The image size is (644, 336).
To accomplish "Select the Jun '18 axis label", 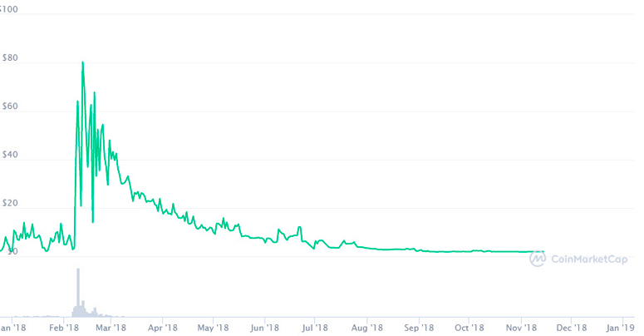I will tap(265, 328).
